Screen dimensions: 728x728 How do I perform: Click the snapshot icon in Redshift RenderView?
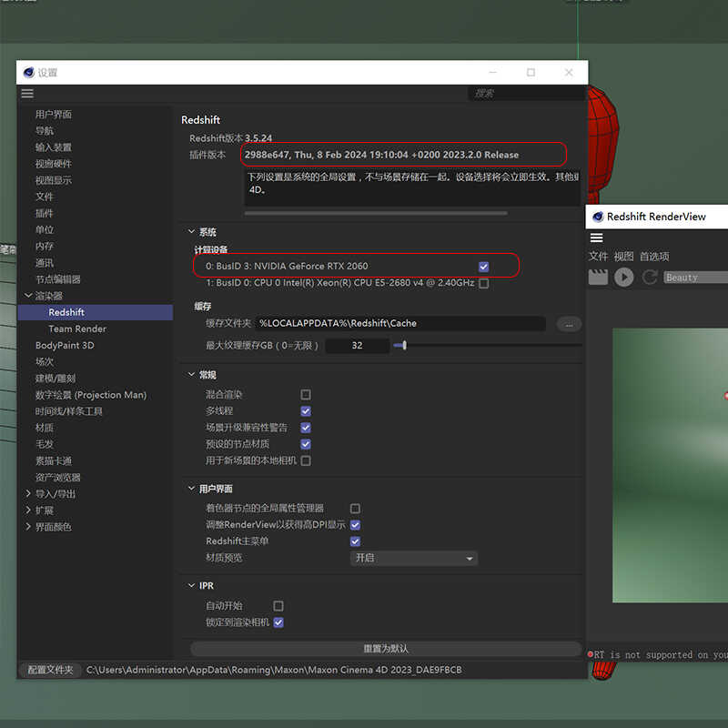coord(597,276)
